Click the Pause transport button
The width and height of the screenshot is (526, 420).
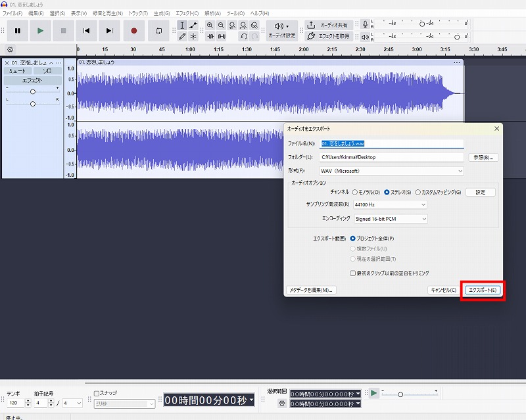coord(18,30)
